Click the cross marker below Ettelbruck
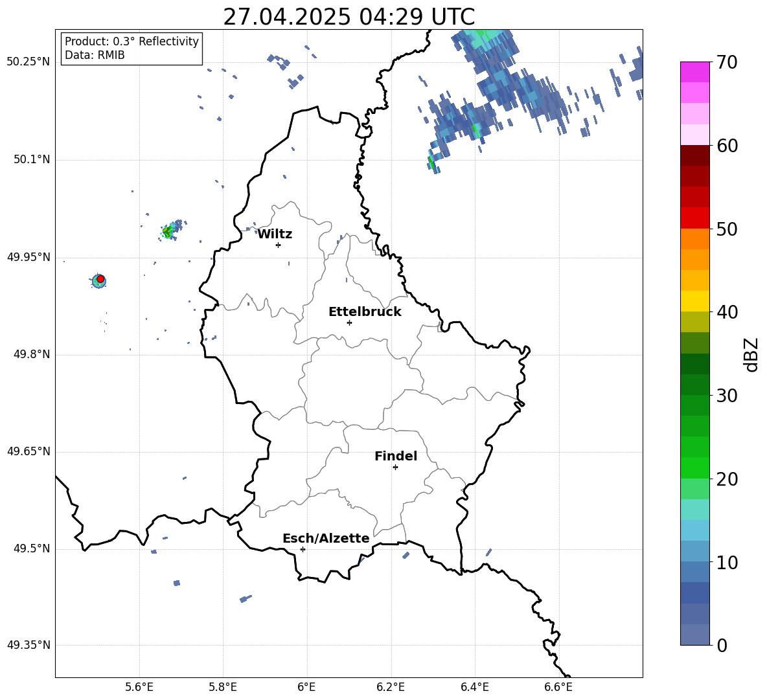Image resolution: width=767 pixels, height=700 pixels. tap(349, 322)
